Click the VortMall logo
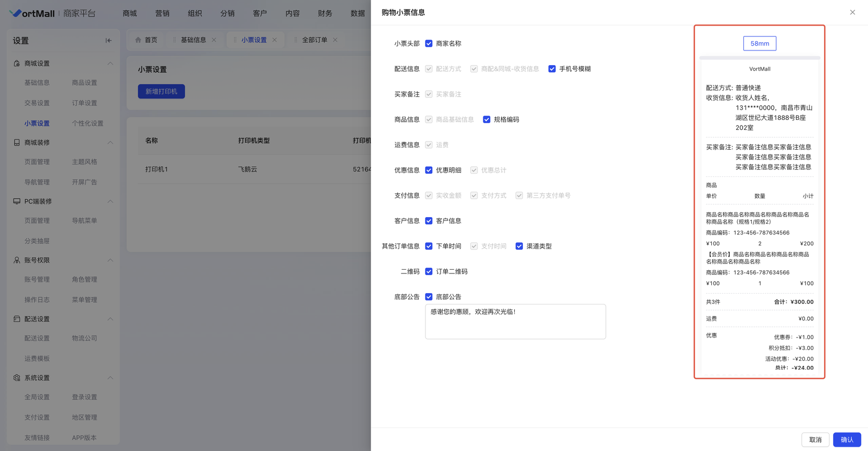Viewport: 868px width, 451px height. click(x=33, y=13)
